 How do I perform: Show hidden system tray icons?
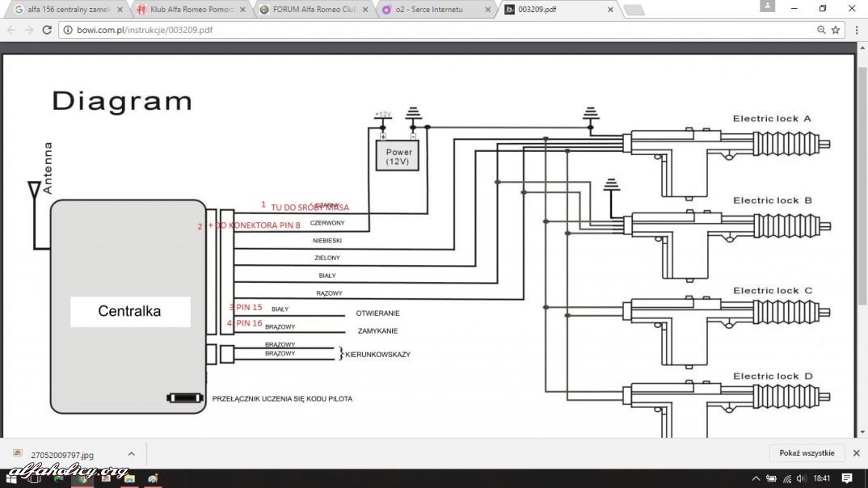756,478
